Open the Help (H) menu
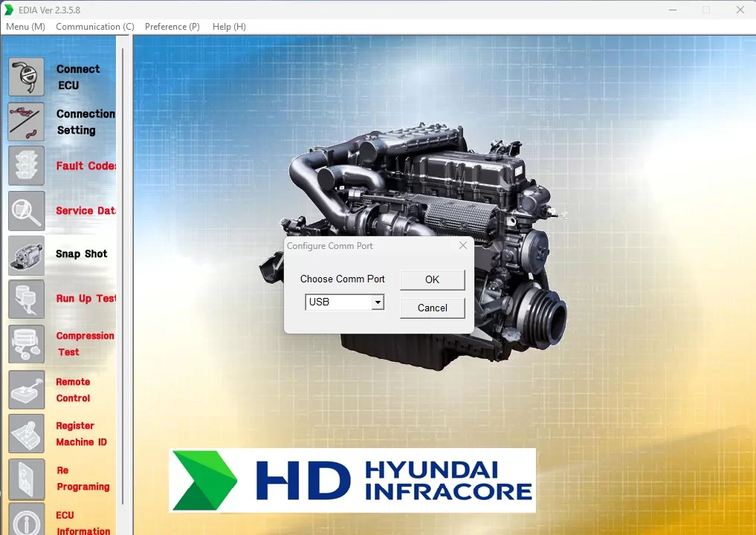The image size is (756, 535). [229, 27]
